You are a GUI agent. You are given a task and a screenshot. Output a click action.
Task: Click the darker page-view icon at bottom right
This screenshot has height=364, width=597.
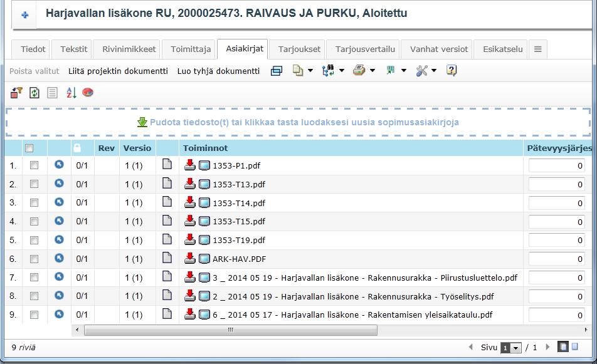pyautogui.click(x=563, y=347)
